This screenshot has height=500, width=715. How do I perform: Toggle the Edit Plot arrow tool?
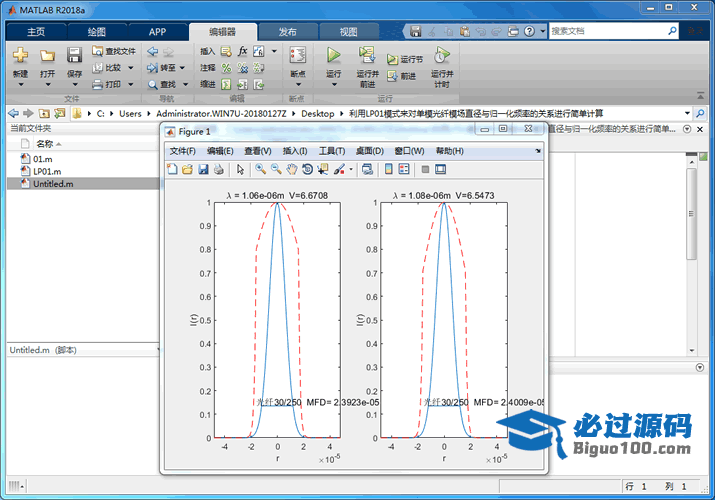(240, 170)
